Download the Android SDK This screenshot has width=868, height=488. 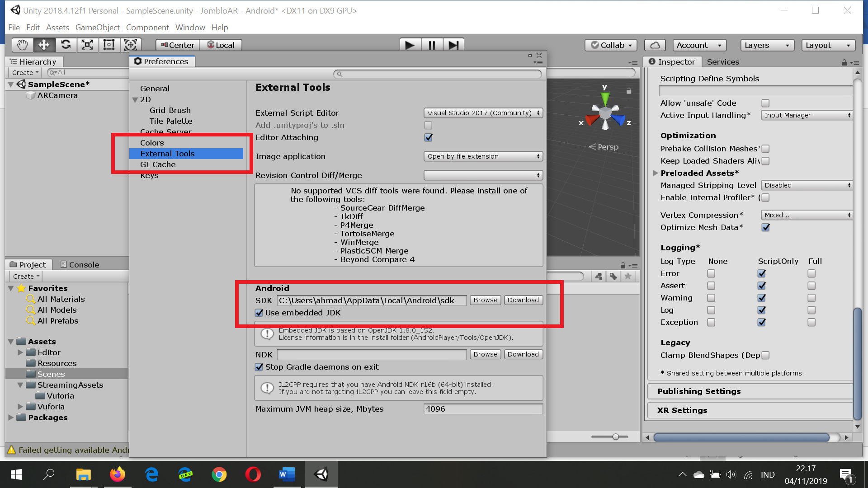(x=523, y=300)
